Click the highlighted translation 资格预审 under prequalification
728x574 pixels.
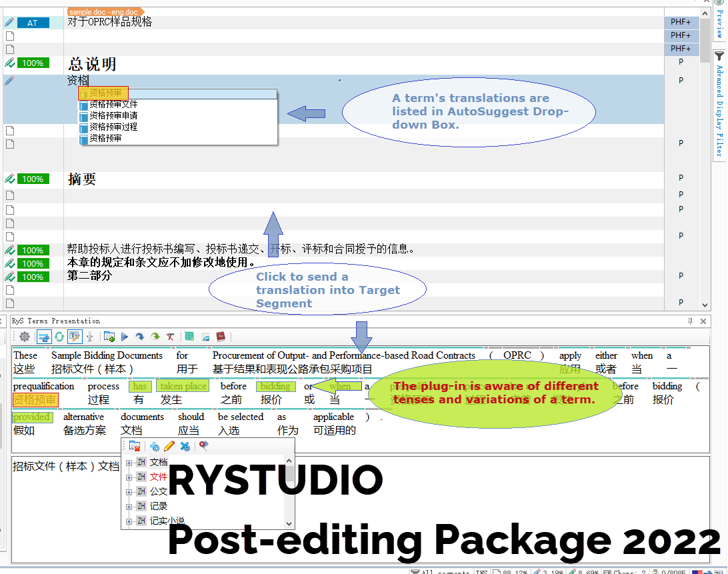point(35,399)
